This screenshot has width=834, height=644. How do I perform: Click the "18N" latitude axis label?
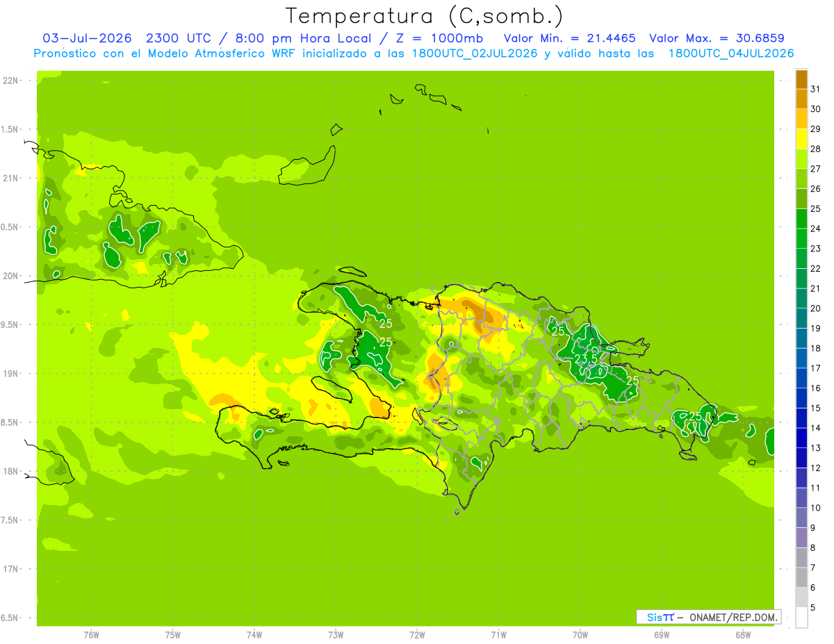(x=10, y=471)
